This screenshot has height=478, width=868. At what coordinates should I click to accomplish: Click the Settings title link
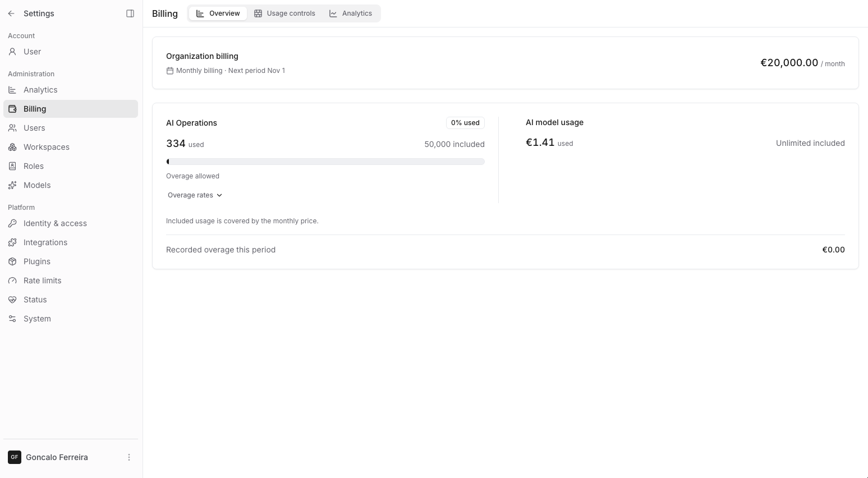[39, 13]
